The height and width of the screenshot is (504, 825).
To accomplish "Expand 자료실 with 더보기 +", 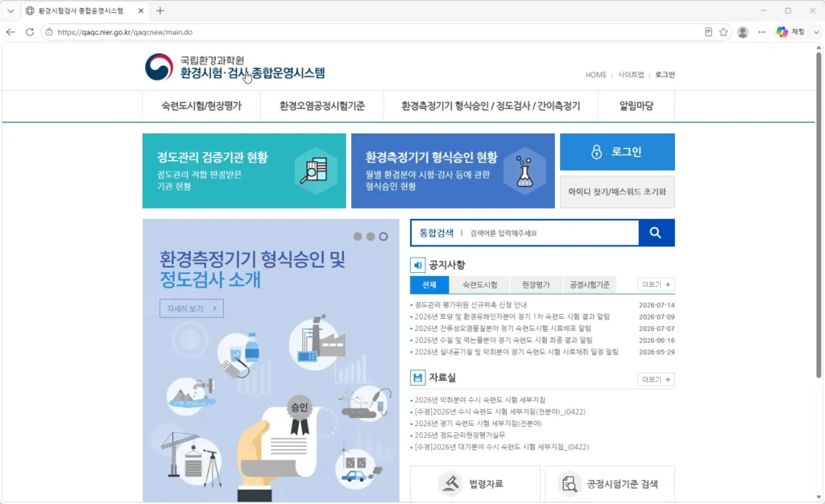I will pyautogui.click(x=656, y=379).
